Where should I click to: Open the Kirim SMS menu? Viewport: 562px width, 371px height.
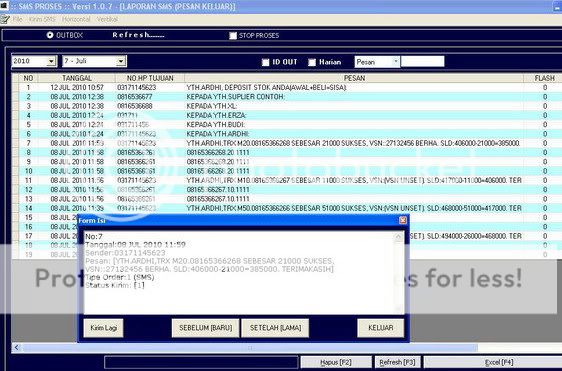42,19
